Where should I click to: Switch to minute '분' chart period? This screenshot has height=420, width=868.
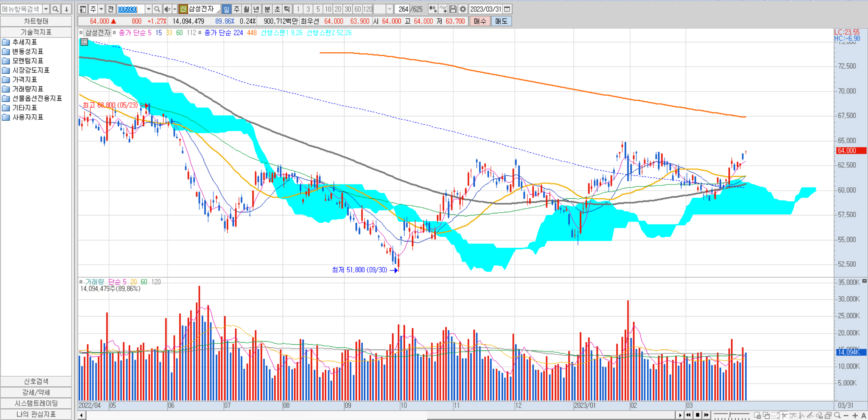(x=267, y=9)
